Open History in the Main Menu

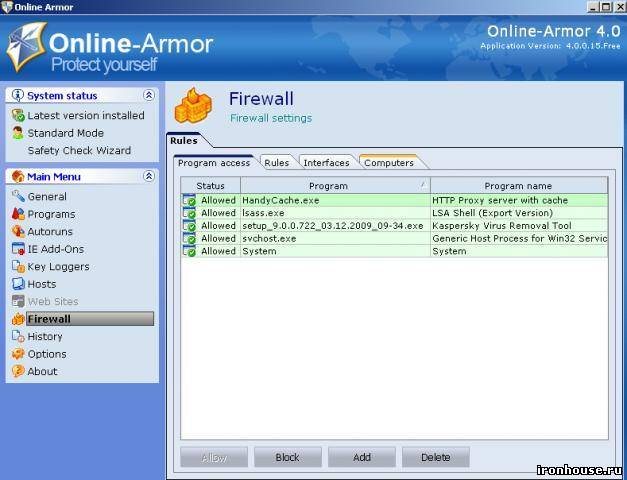click(45, 336)
